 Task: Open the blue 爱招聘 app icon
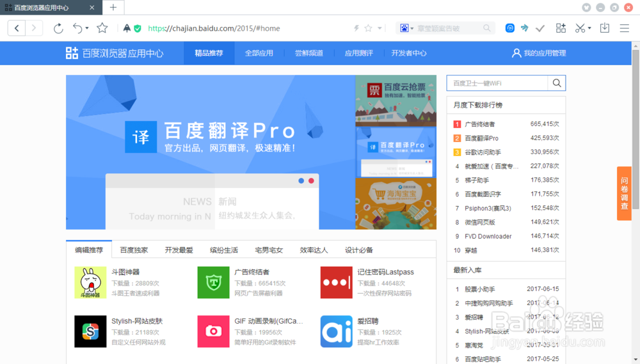337,331
